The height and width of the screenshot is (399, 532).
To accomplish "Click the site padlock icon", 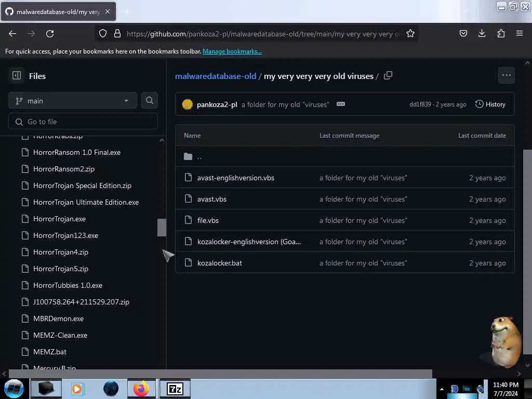I will pyautogui.click(x=117, y=33).
